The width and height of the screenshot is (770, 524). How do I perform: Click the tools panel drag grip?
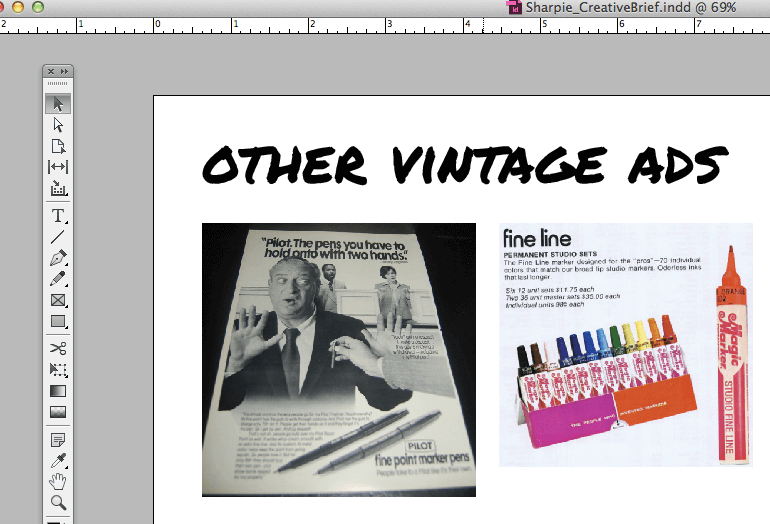pos(58,84)
